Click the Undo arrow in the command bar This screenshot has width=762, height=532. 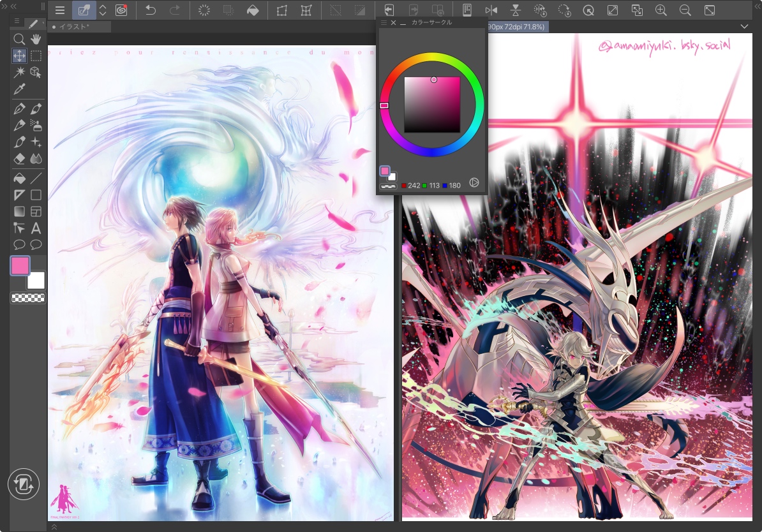point(151,10)
